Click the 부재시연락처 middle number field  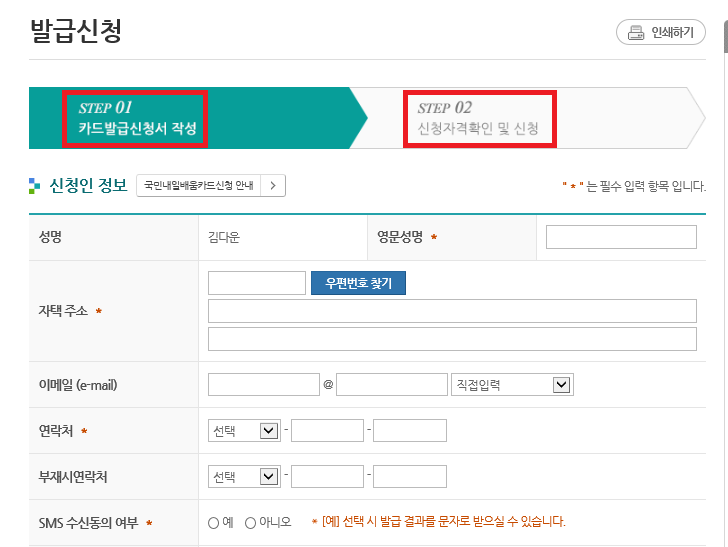coord(327,476)
